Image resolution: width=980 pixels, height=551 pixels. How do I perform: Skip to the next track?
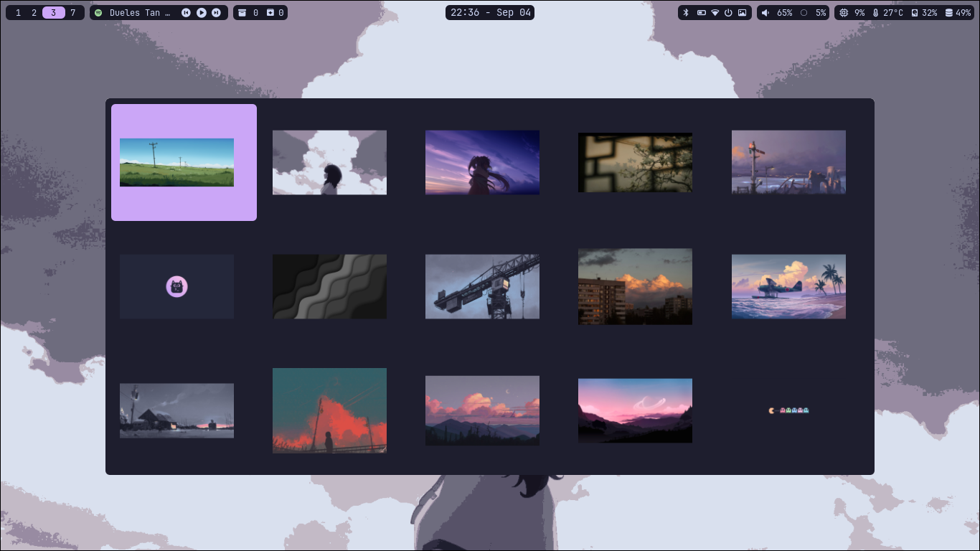click(x=216, y=13)
